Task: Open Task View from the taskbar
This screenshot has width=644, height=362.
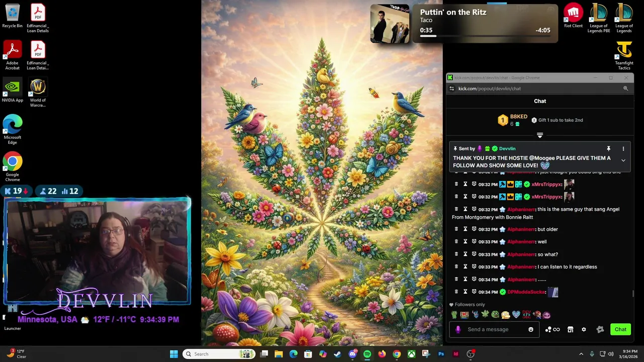Action: (264, 354)
